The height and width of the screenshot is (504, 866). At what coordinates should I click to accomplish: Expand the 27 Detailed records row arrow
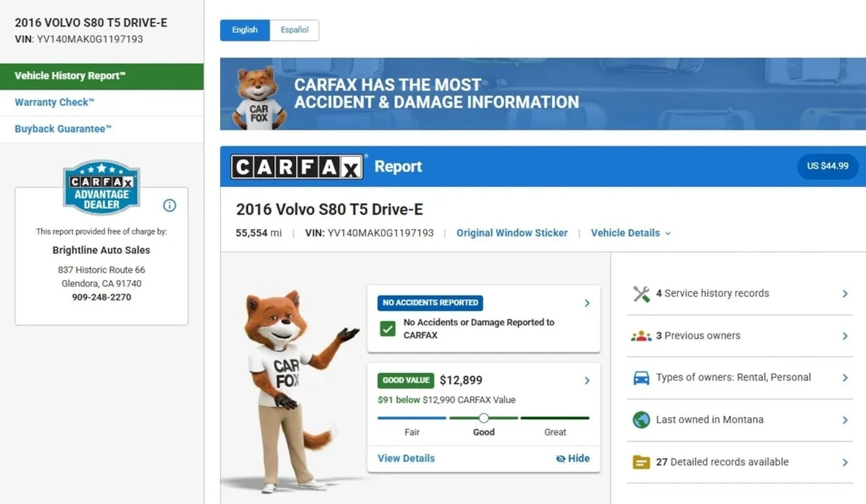coord(845,462)
